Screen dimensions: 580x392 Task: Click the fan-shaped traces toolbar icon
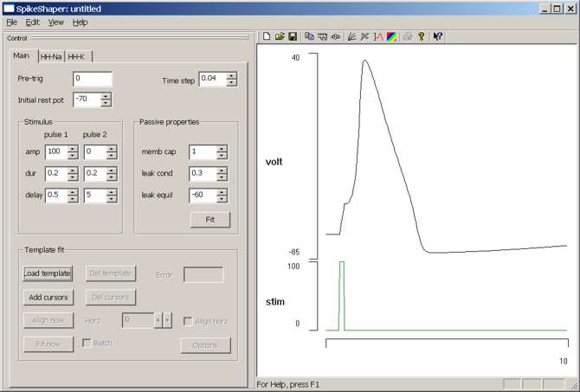(x=351, y=37)
